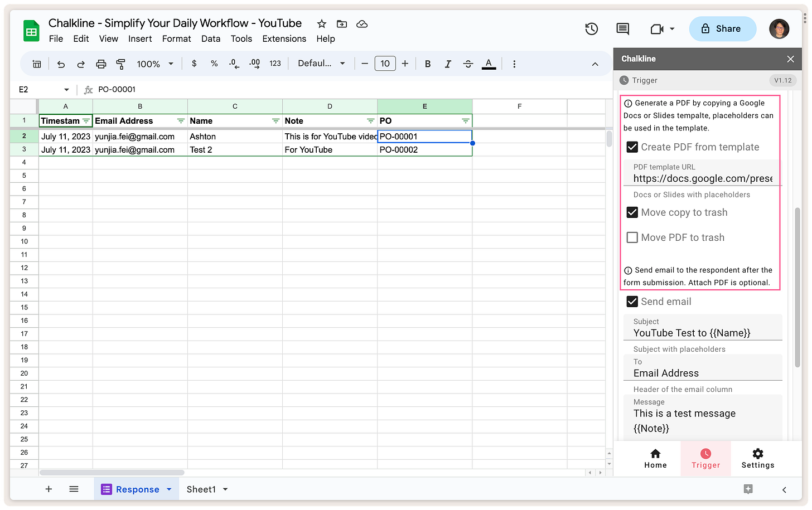This screenshot has height=510, width=812.
Task: Open Chalkline Settings gear
Action: click(x=757, y=459)
